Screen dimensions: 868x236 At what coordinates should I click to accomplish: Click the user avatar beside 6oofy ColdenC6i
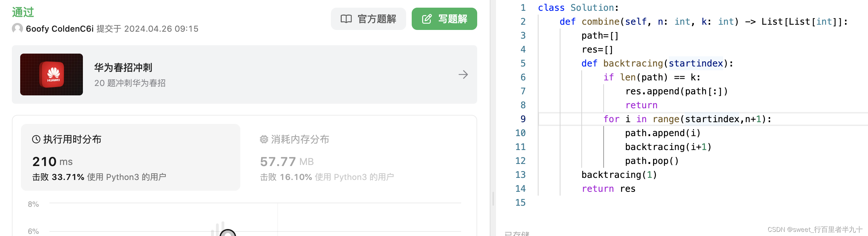(x=17, y=29)
